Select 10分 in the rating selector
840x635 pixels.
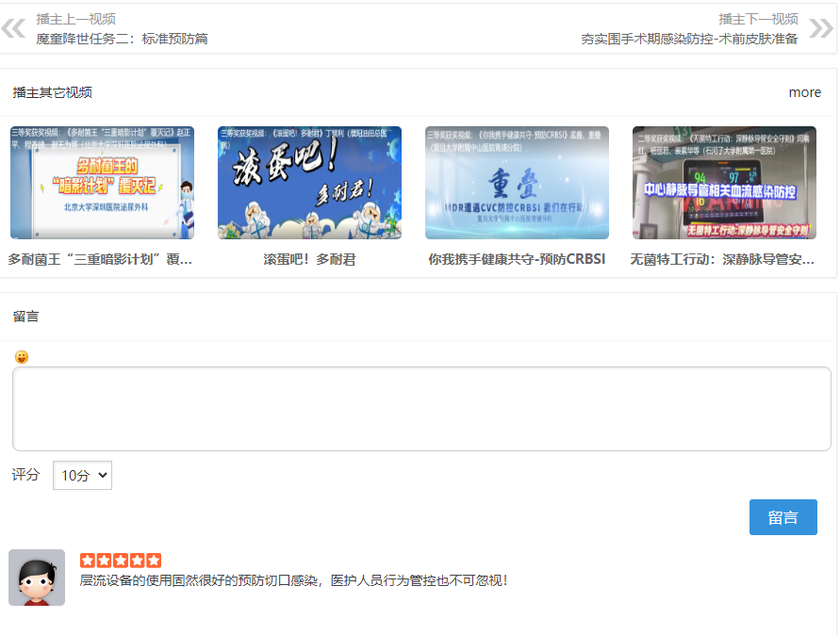[x=81, y=475]
